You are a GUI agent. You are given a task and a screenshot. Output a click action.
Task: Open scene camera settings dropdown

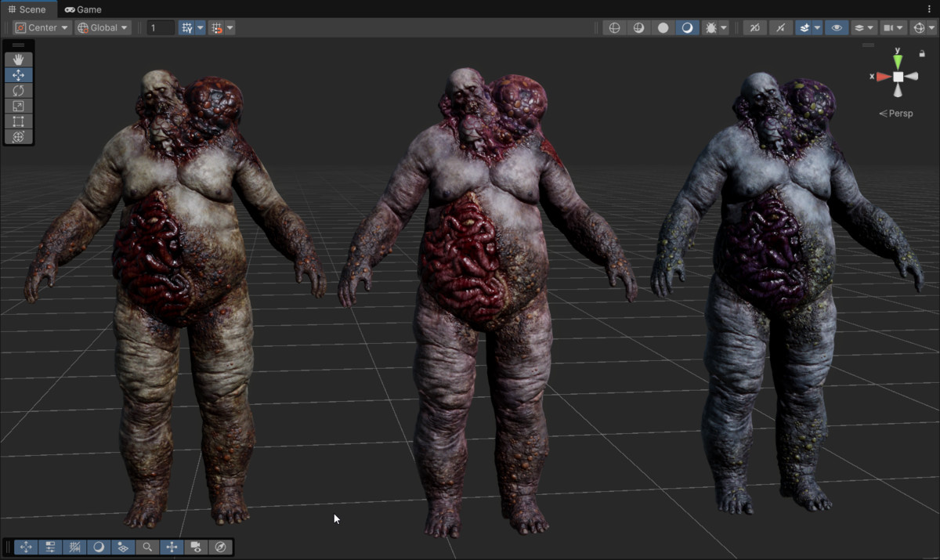pyautogui.click(x=894, y=27)
